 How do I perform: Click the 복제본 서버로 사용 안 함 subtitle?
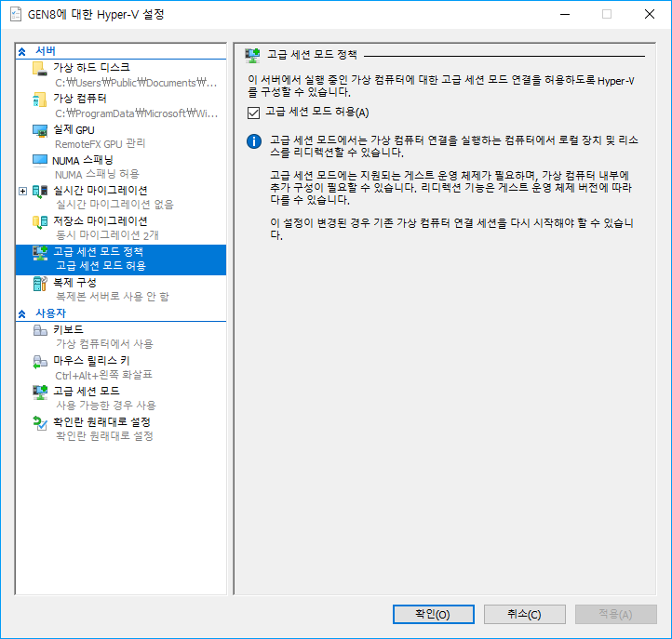click(113, 297)
